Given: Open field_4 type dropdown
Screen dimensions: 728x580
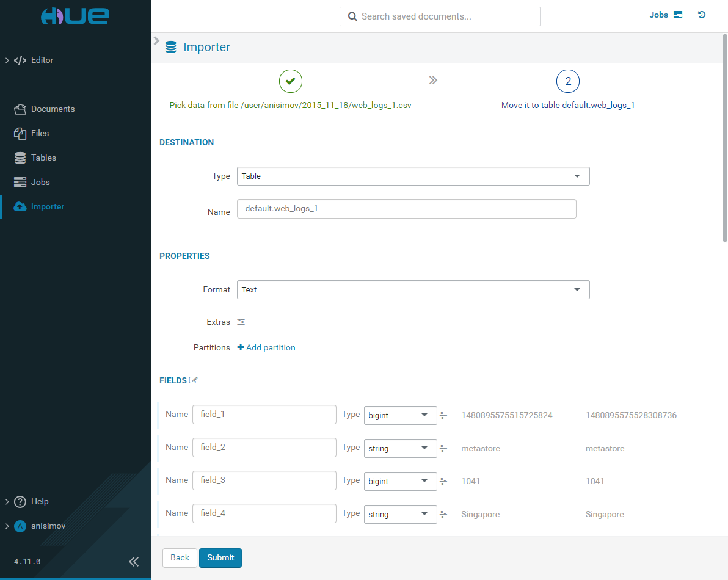Looking at the screenshot, I should click(x=400, y=515).
